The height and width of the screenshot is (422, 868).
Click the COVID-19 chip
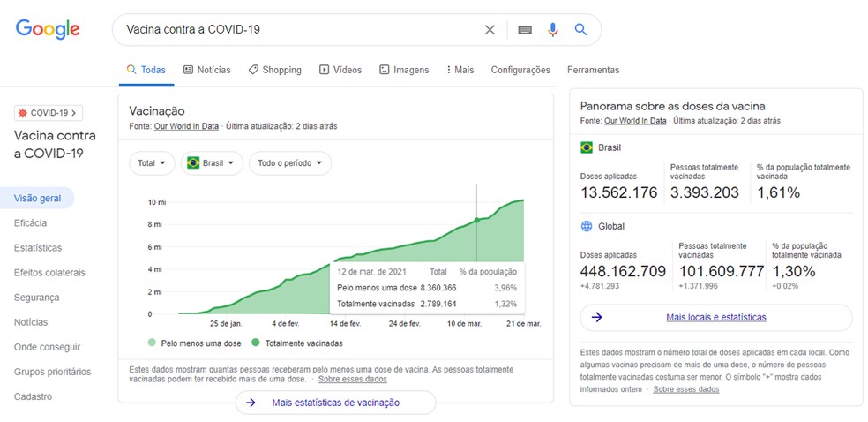click(x=49, y=113)
